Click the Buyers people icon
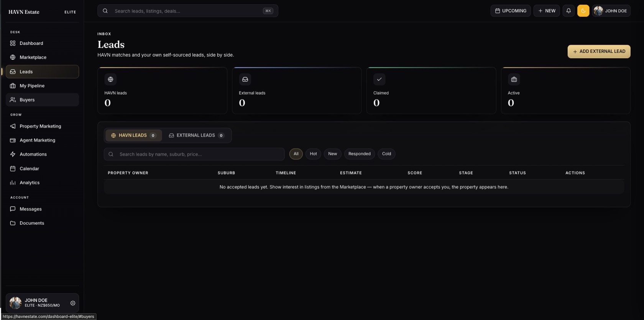Screen dimensions: 644x320 13,100
